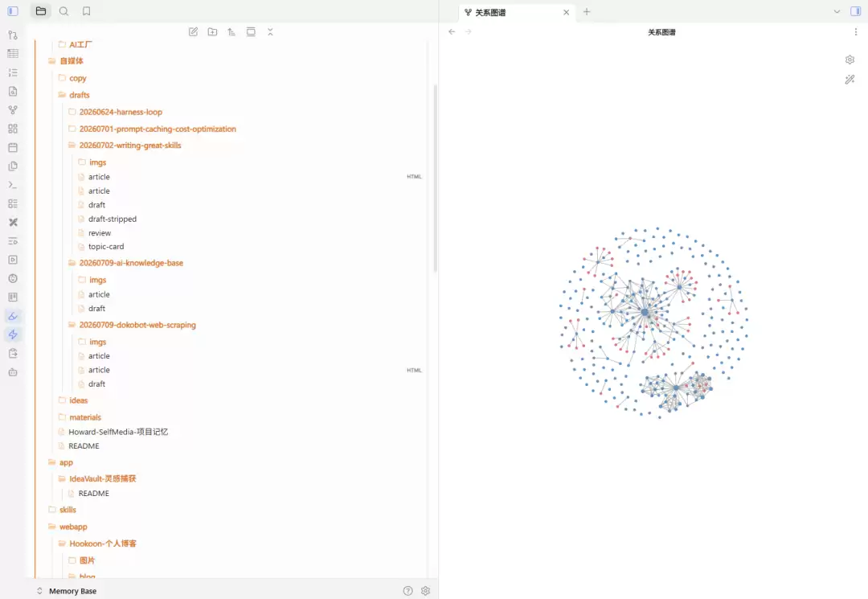Click the git source control ribbon icon
The image size is (868, 599).
point(13,35)
